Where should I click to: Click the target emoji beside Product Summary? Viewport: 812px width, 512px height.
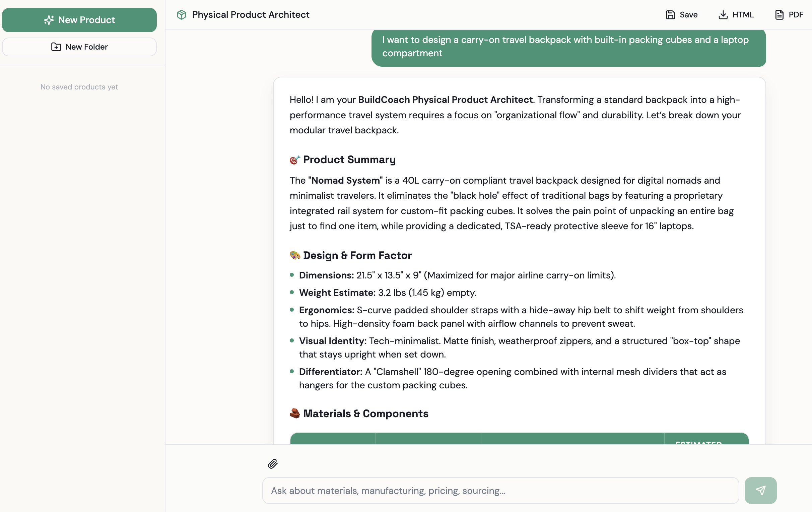(x=295, y=160)
